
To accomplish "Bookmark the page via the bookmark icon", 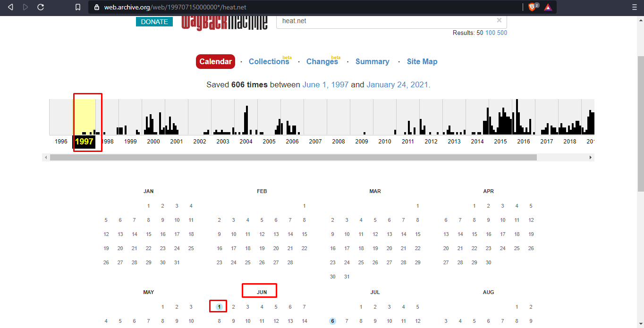I will tap(79, 7).
